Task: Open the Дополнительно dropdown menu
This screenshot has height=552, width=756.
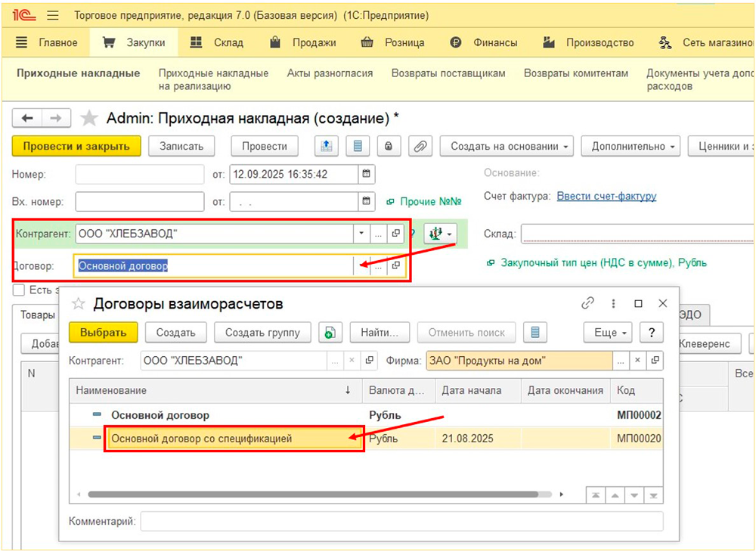Action: 631,146
